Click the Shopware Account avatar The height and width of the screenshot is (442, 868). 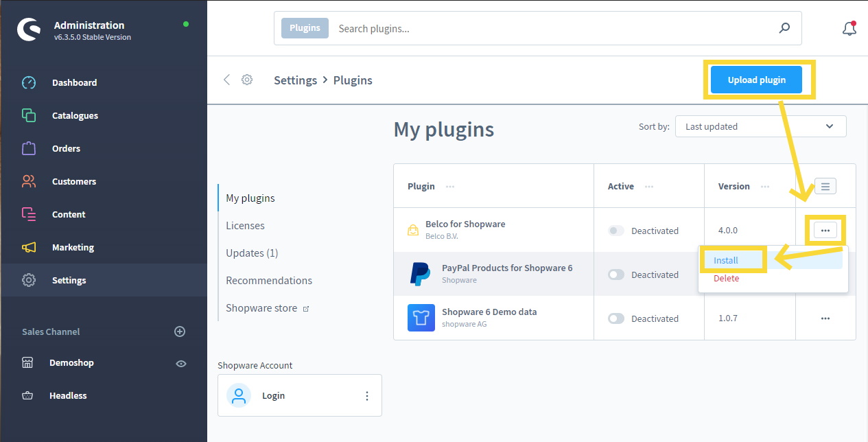coord(239,395)
